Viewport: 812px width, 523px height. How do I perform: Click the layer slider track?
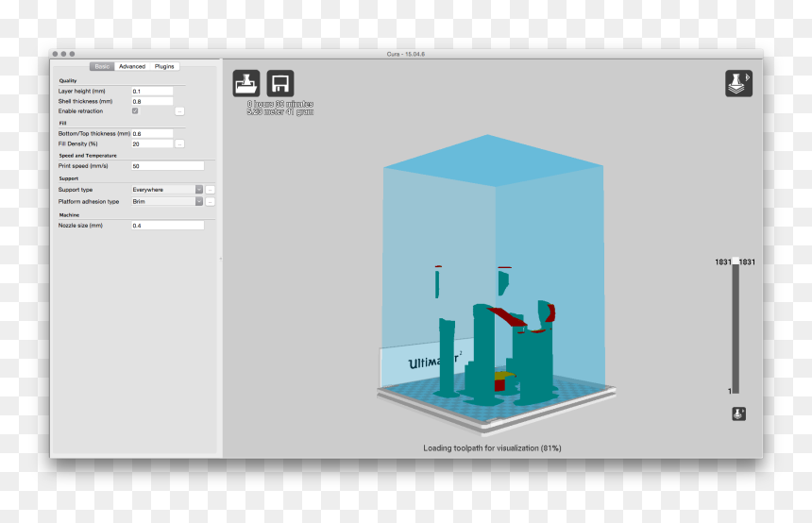point(736,329)
